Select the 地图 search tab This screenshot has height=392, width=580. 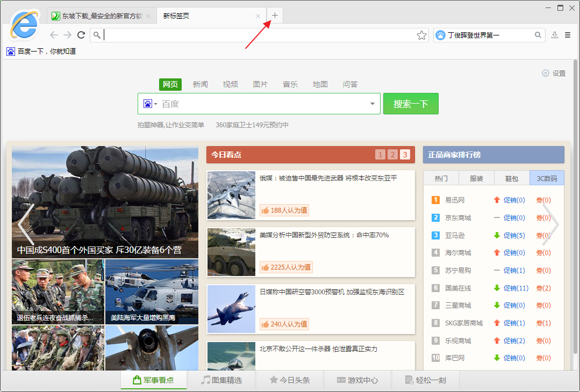click(x=320, y=84)
